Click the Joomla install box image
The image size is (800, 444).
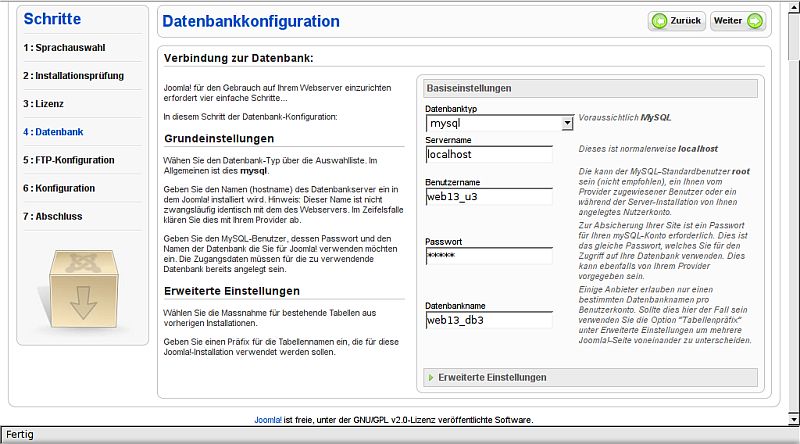click(x=83, y=289)
